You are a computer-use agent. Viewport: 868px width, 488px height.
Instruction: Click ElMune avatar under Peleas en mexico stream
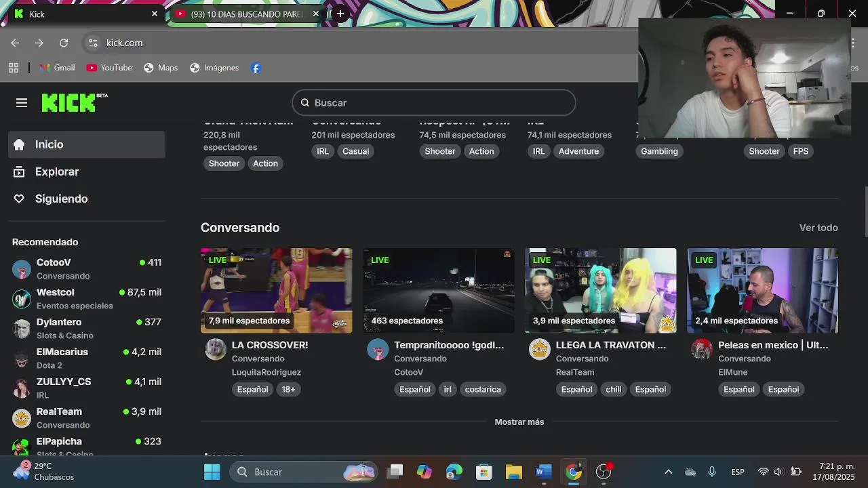pos(702,349)
